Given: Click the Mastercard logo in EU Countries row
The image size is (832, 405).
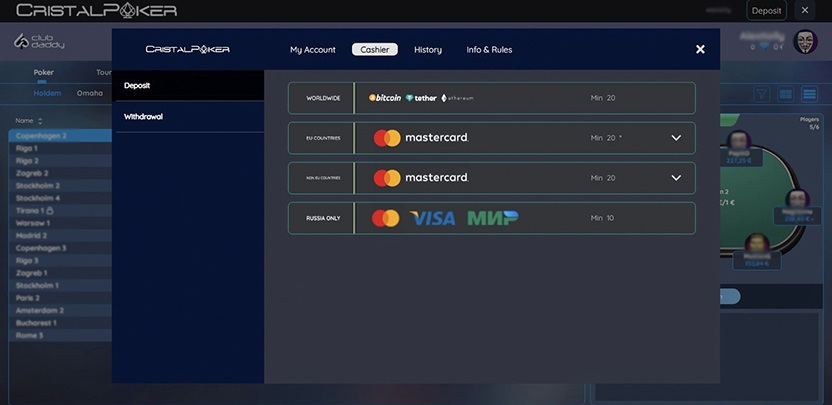Looking at the screenshot, I should pyautogui.click(x=421, y=138).
